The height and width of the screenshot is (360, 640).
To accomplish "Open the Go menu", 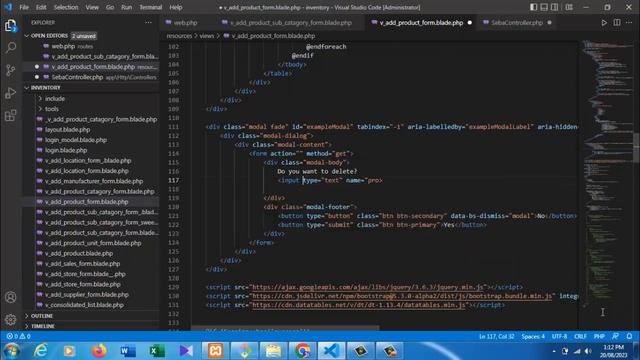I will point(110,7).
